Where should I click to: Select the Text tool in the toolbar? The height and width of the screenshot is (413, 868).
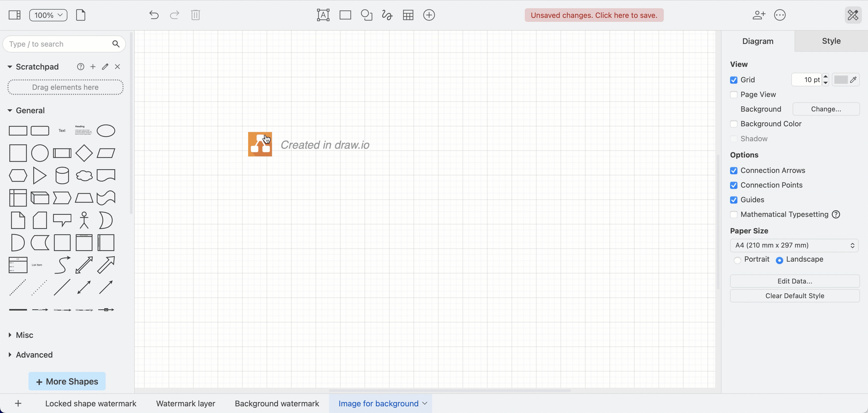coord(323,15)
